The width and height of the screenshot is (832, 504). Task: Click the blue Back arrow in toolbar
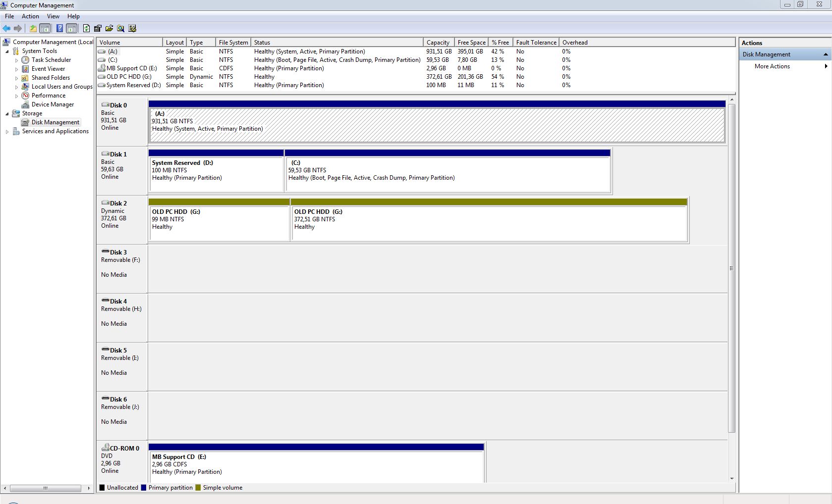(x=6, y=28)
